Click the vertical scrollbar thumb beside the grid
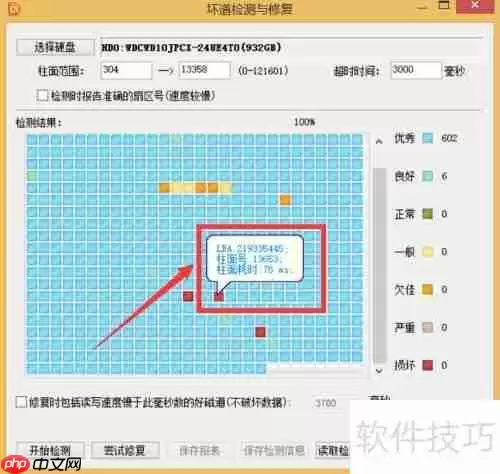This screenshot has width=500, height=474. (379, 265)
